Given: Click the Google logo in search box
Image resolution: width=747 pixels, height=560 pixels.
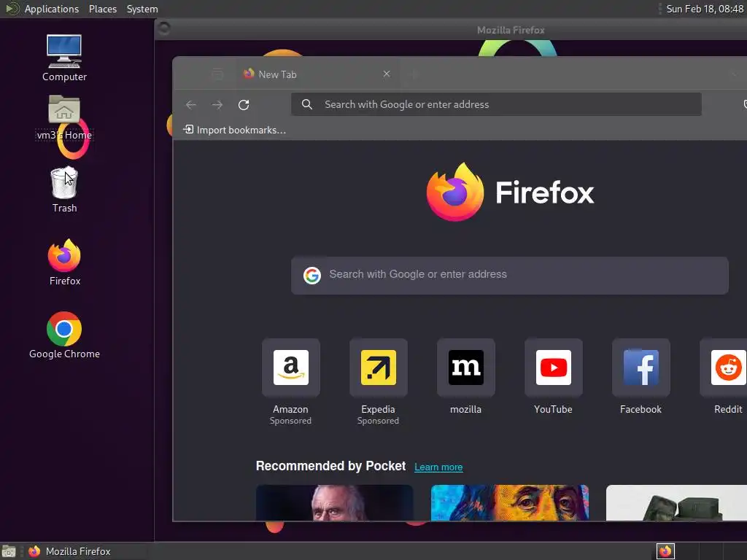Looking at the screenshot, I should [312, 275].
